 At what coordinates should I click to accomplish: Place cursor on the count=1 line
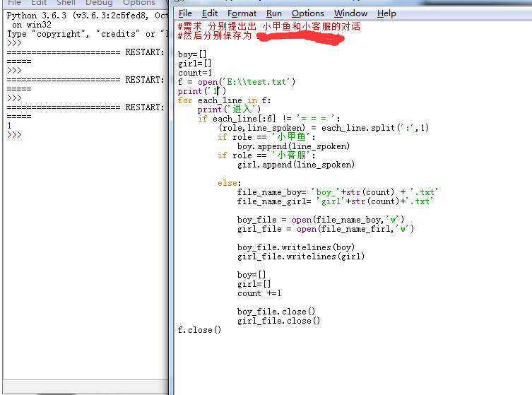tap(195, 73)
